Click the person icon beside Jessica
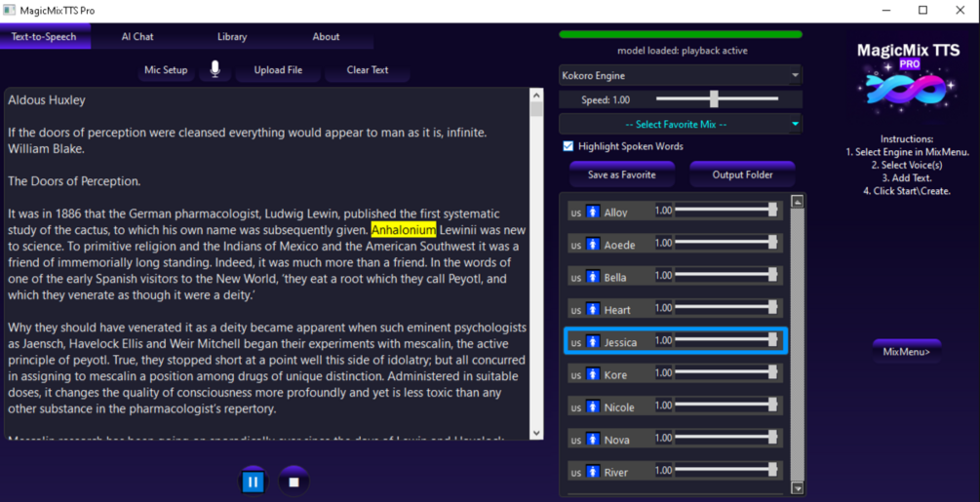The image size is (980, 502). (593, 341)
